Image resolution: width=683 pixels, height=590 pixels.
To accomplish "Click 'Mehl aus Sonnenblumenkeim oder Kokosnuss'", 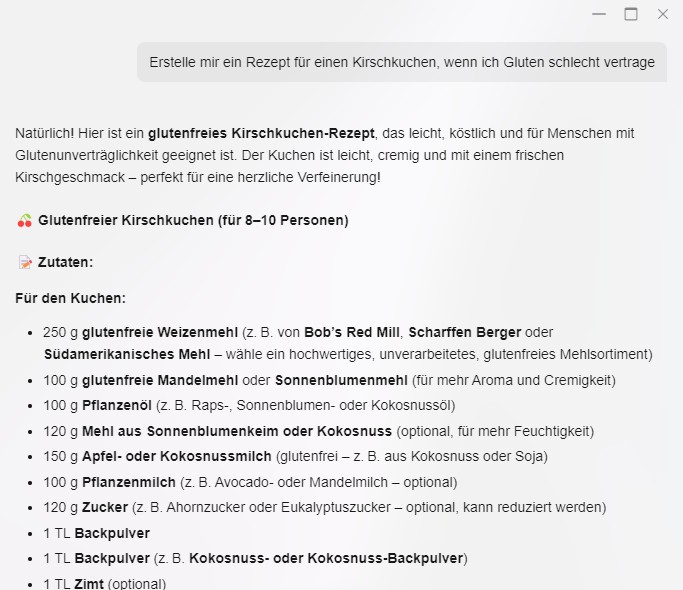I will (237, 431).
